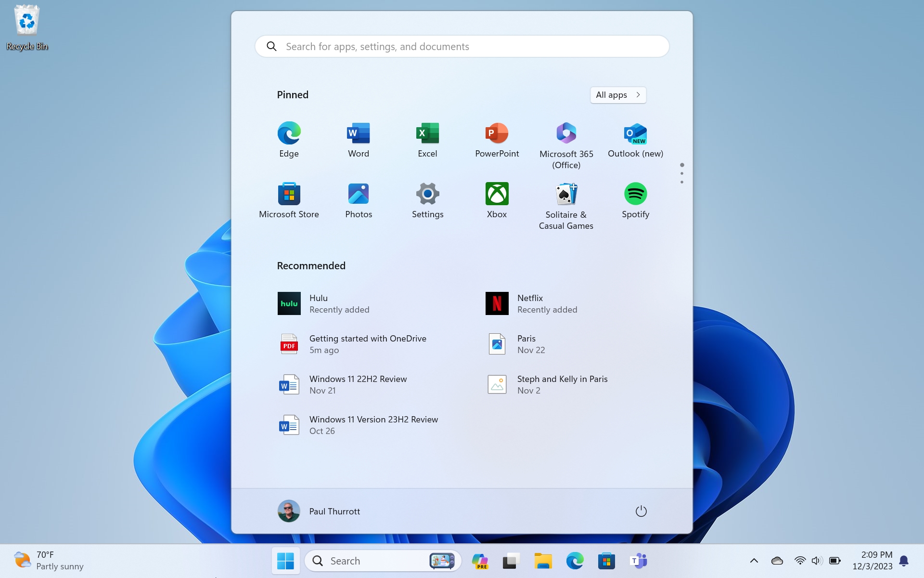Viewport: 924px width, 578px height.
Task: Open recommended Netflix app
Action: pyautogui.click(x=530, y=303)
